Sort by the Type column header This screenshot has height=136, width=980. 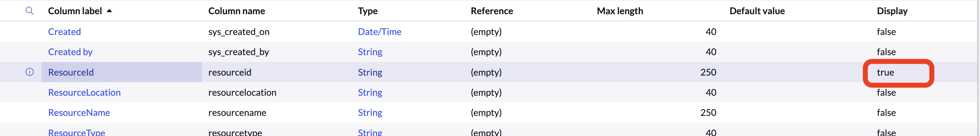pyautogui.click(x=367, y=11)
